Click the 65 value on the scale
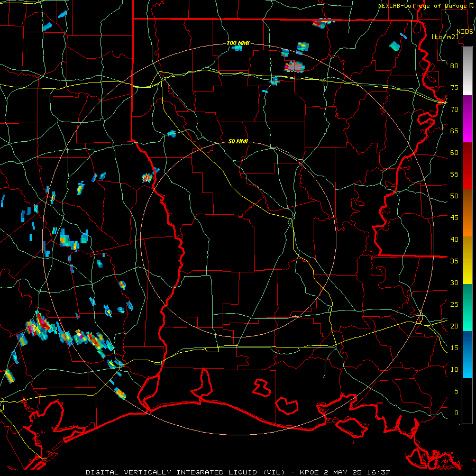476x476 pixels. pyautogui.click(x=454, y=131)
